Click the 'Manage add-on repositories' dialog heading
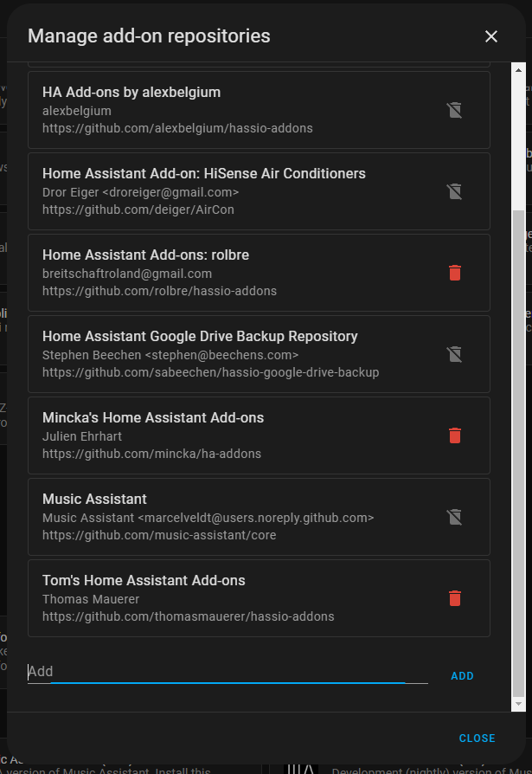The width and height of the screenshot is (532, 774). tap(149, 36)
